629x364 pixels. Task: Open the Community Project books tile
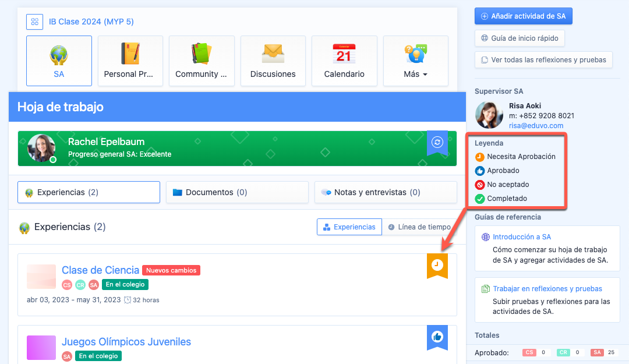[202, 61]
